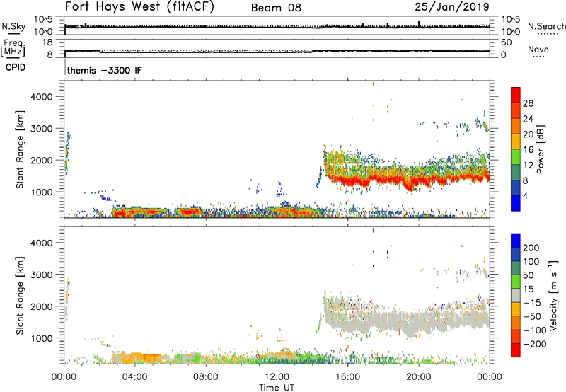Click the 4000 tick in Power panel
566x392 pixels.
pyautogui.click(x=42, y=97)
